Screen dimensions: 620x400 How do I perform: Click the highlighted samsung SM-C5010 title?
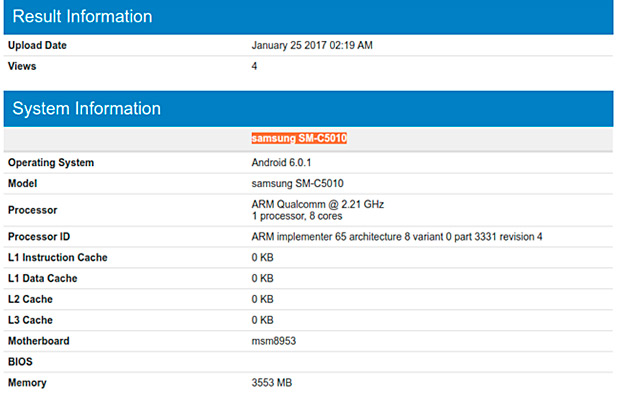pyautogui.click(x=298, y=138)
